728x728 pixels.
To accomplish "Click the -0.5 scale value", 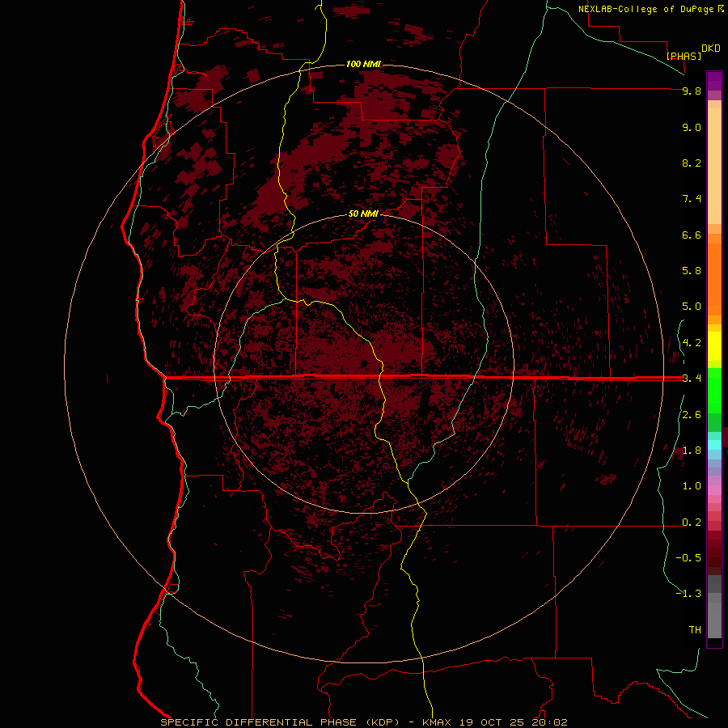I will (688, 558).
